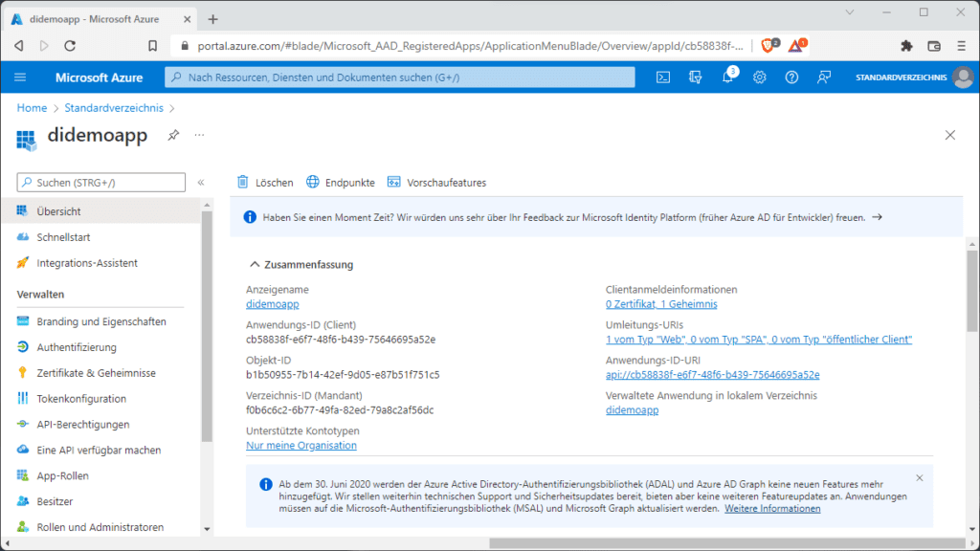980x551 pixels.
Task: Open the Cloud Shell icon
Action: (x=663, y=77)
